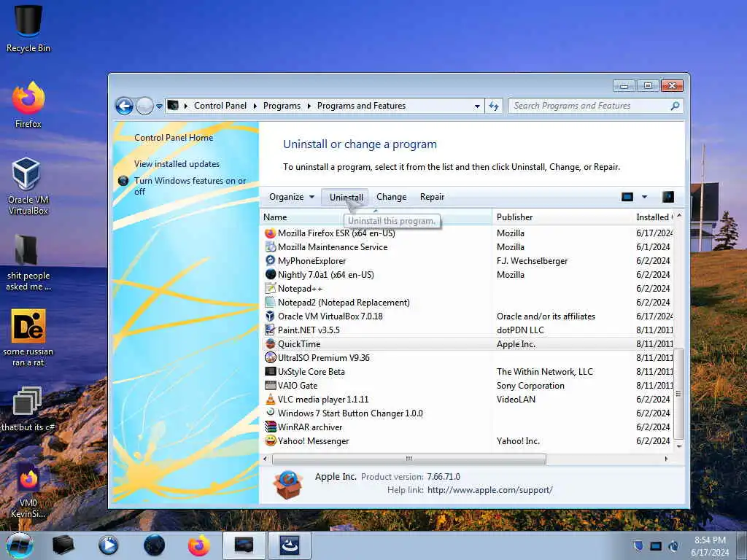Open the address bar history dropdown

pyautogui.click(x=477, y=106)
